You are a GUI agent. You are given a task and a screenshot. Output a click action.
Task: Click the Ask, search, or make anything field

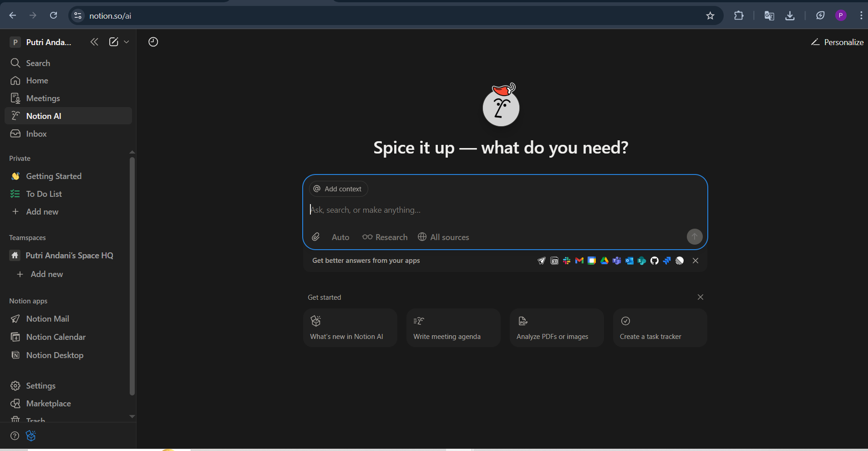point(501,210)
